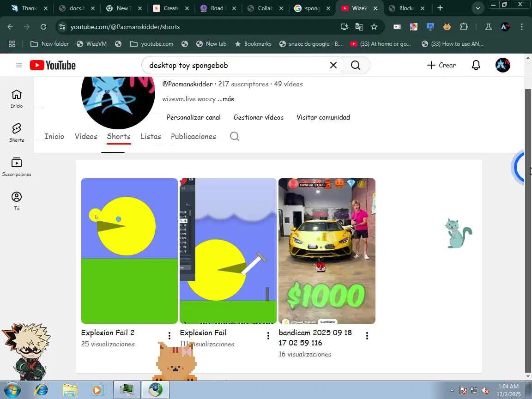Click Visitar comunidad button
Image resolution: width=532 pixels, height=399 pixels.
(323, 117)
